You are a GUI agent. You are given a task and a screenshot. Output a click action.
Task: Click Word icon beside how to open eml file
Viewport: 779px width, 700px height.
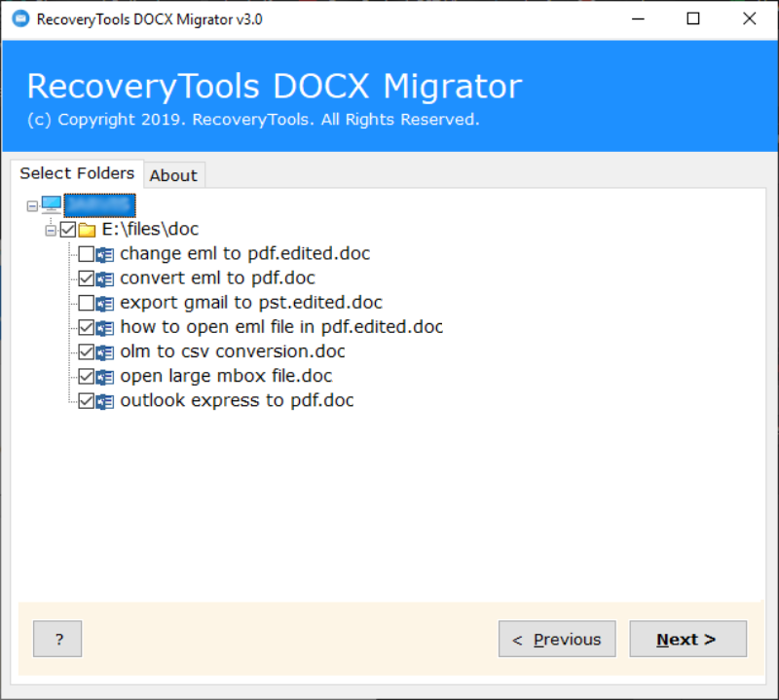(x=105, y=327)
